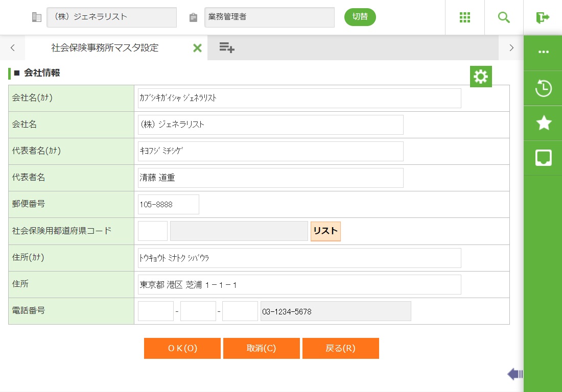The width and height of the screenshot is (562, 392).
Task: Select the 社会保険事務所マスタ設定 tab
Action: click(105, 48)
